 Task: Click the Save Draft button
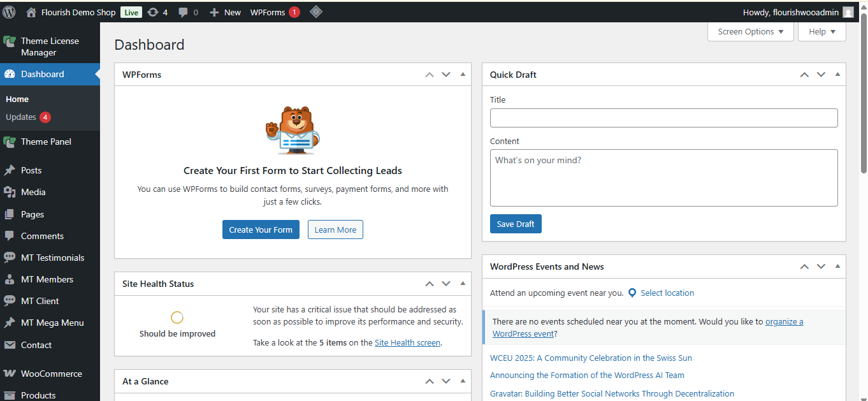pyautogui.click(x=516, y=224)
